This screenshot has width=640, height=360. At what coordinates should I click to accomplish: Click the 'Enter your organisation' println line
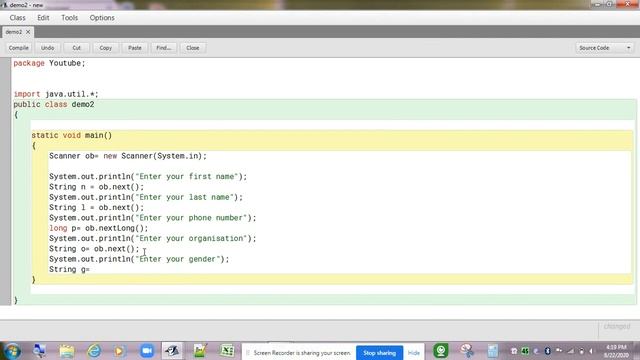click(x=153, y=238)
